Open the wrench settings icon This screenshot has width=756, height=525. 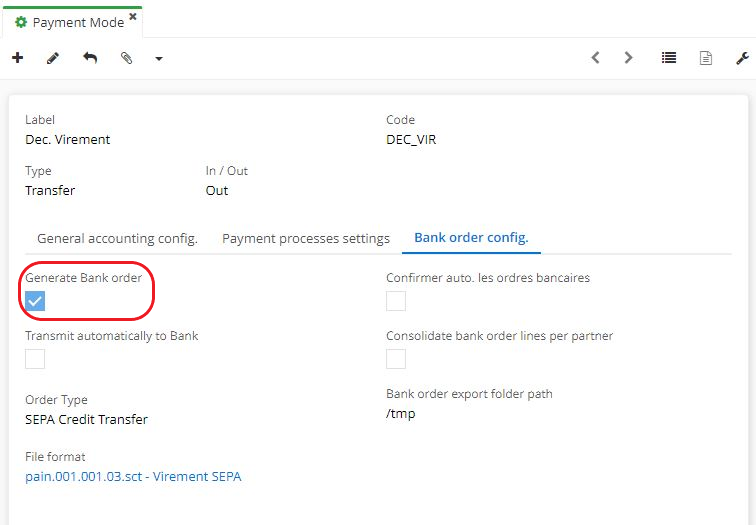pyautogui.click(x=742, y=58)
